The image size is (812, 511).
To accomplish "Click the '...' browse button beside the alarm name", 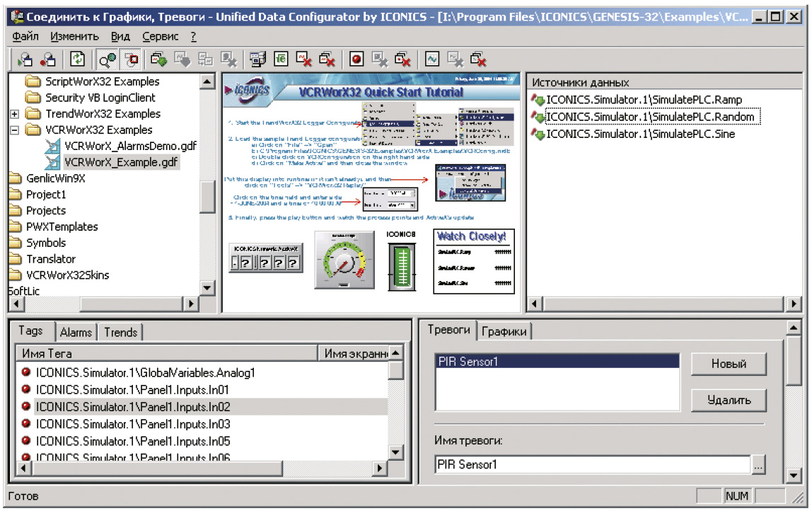I will (x=758, y=465).
